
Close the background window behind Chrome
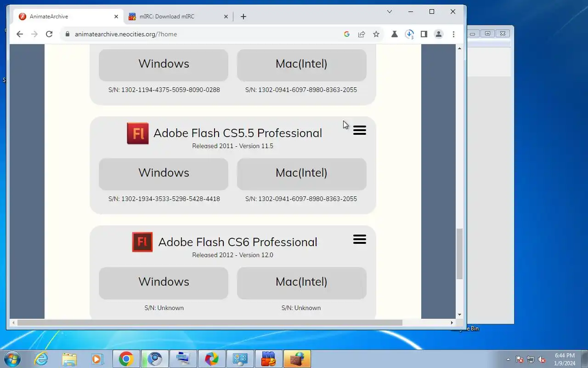[x=503, y=33]
